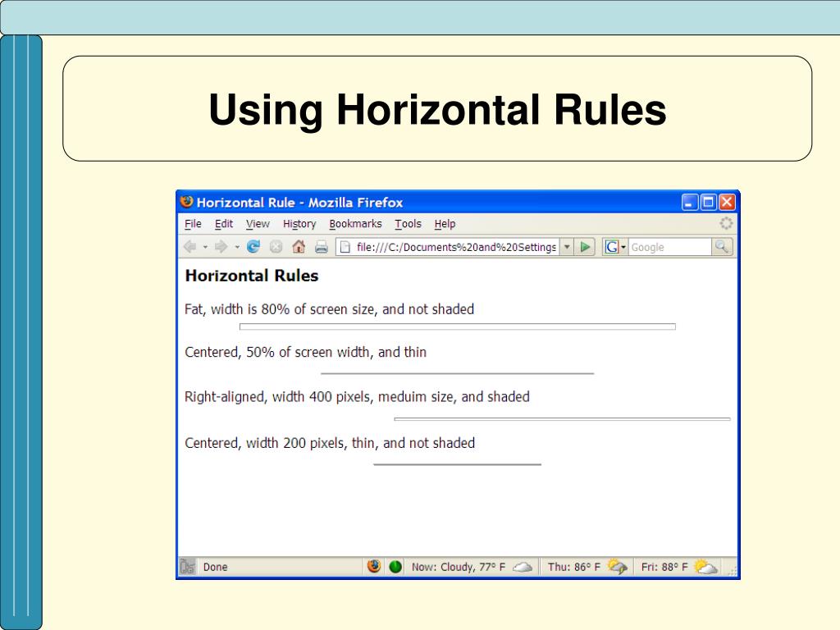840x630 pixels.
Task: Open the Forward history dropdown arrow
Action: [x=237, y=247]
